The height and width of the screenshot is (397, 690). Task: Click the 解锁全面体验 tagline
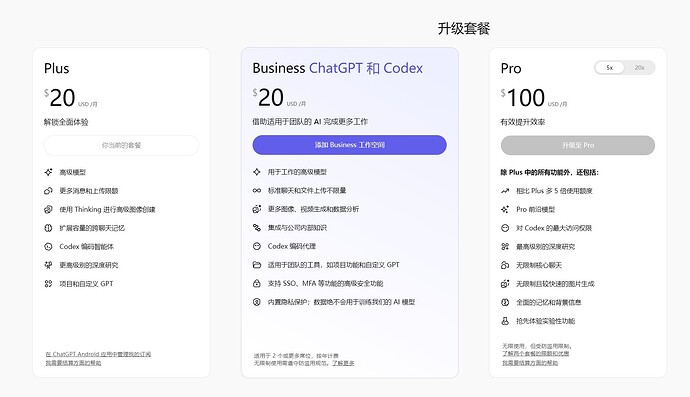point(66,122)
